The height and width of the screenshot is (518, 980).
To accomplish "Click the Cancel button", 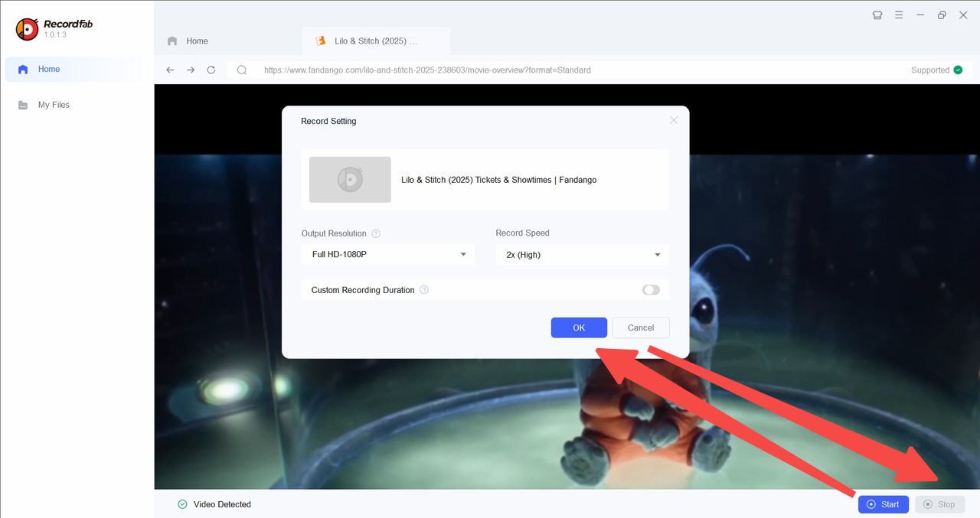I will (x=641, y=327).
